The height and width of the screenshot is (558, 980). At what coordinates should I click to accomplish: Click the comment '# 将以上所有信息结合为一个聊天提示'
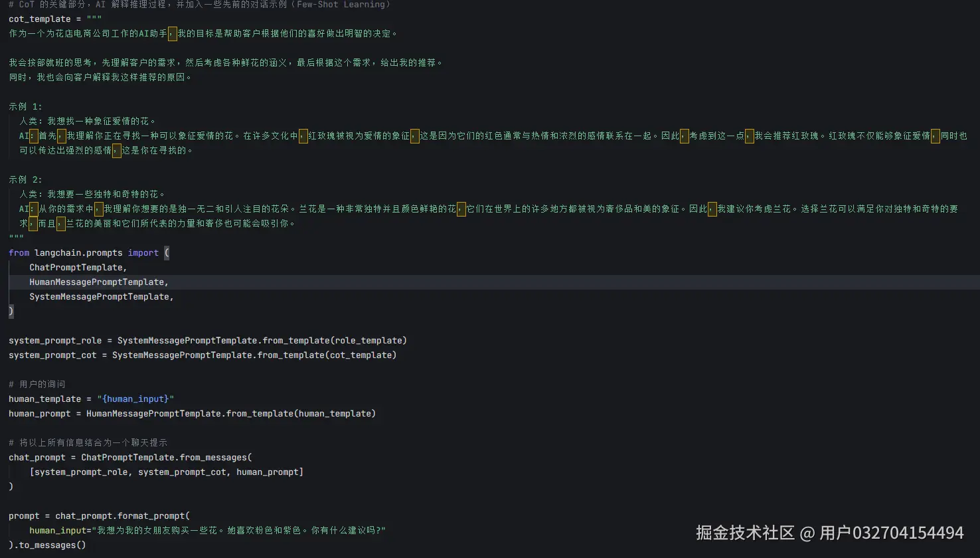click(x=88, y=442)
